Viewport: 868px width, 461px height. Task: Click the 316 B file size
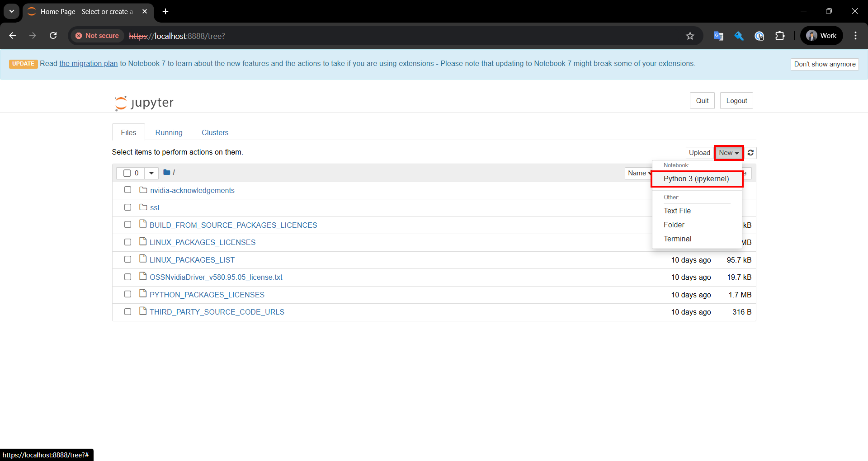(742, 312)
